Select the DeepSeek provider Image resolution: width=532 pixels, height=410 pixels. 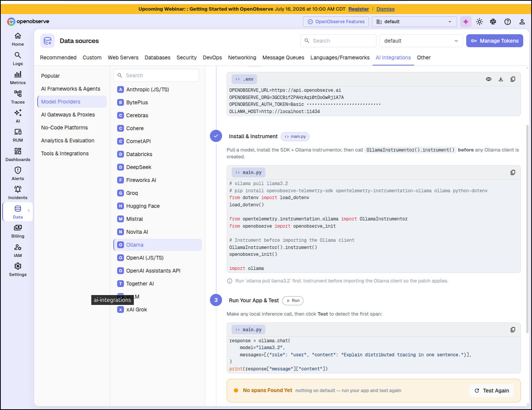(x=157, y=167)
